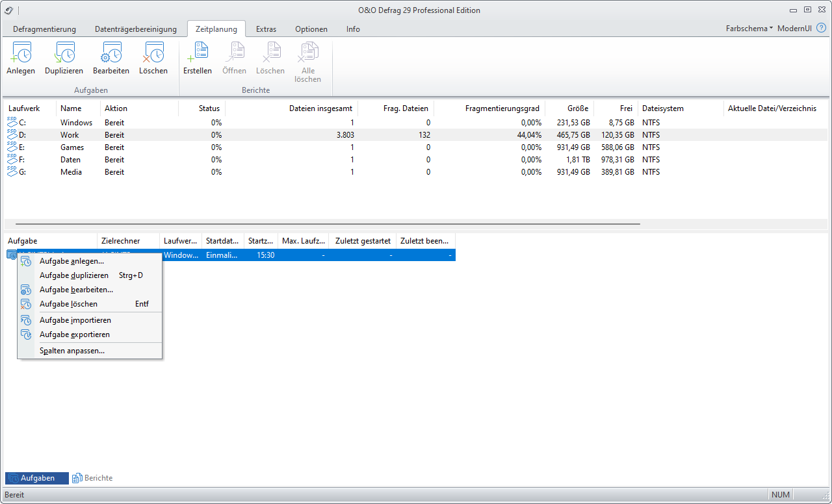Image resolution: width=832 pixels, height=504 pixels.
Task: Click the SSD icon of drive E:
Action: [x=12, y=147]
